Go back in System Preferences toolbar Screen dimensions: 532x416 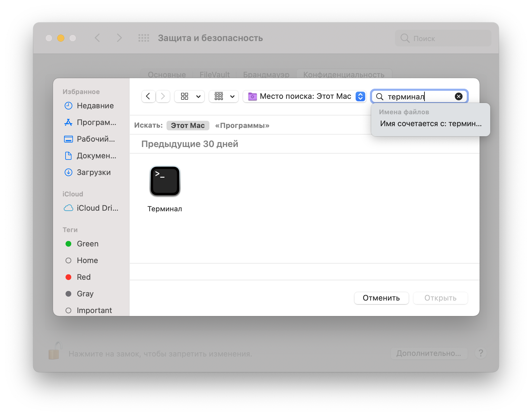click(x=97, y=38)
